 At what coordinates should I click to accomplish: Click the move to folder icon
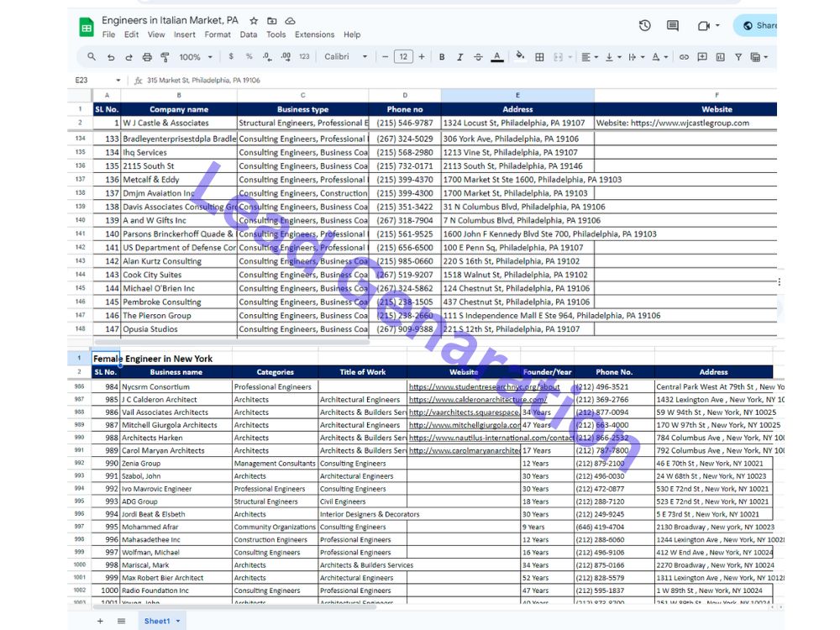coord(272,21)
